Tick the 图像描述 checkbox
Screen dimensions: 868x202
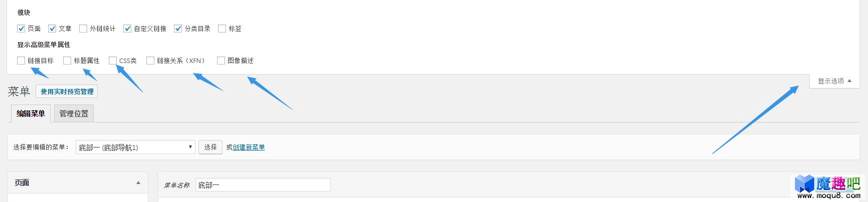[221, 60]
